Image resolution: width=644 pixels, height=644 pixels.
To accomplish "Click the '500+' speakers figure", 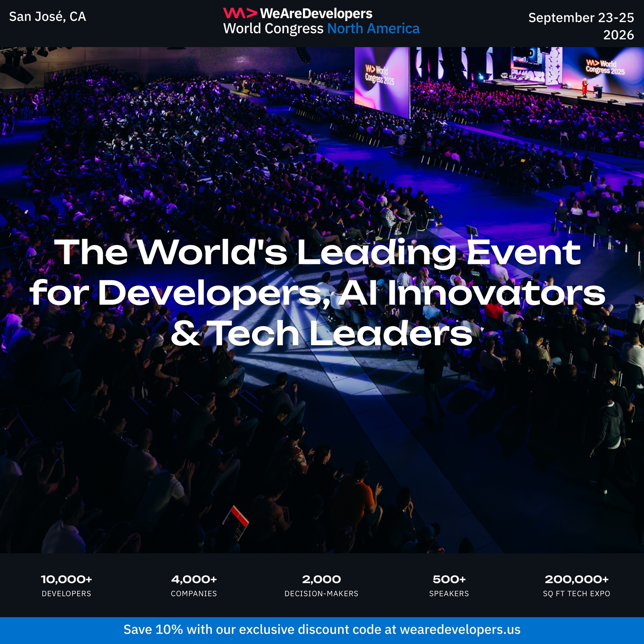I will 449,579.
